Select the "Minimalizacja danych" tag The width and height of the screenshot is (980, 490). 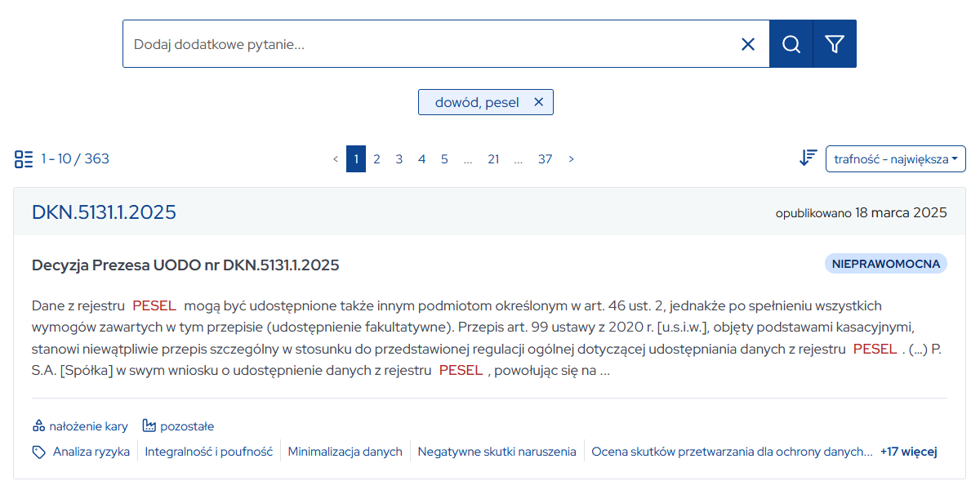click(x=345, y=452)
